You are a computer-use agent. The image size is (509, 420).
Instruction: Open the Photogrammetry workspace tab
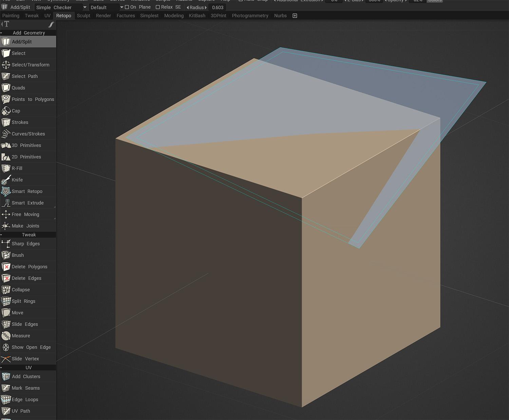[250, 16]
